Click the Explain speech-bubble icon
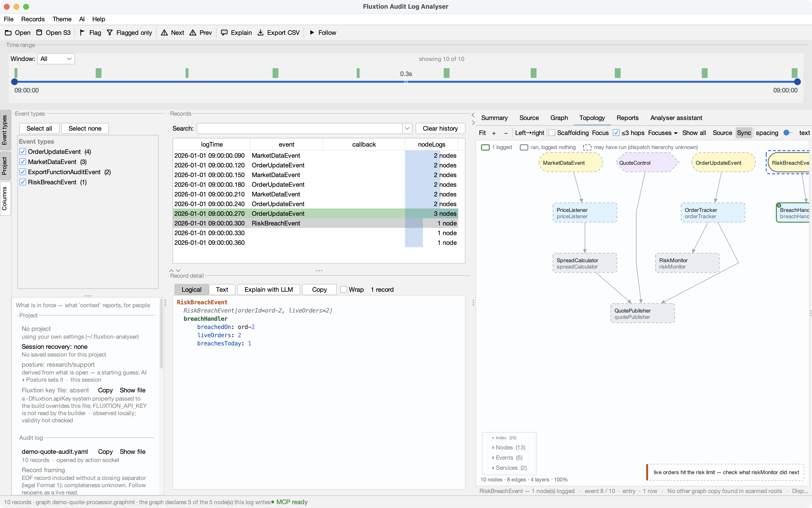 224,33
